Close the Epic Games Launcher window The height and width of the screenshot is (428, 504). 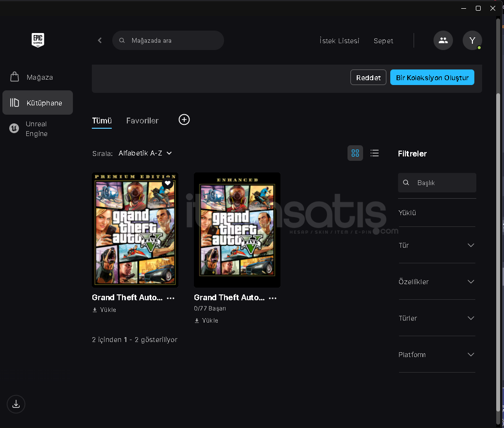click(x=493, y=8)
